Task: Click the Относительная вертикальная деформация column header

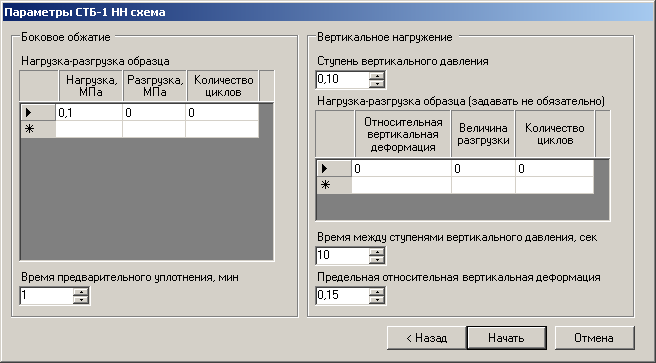Action: (x=403, y=134)
